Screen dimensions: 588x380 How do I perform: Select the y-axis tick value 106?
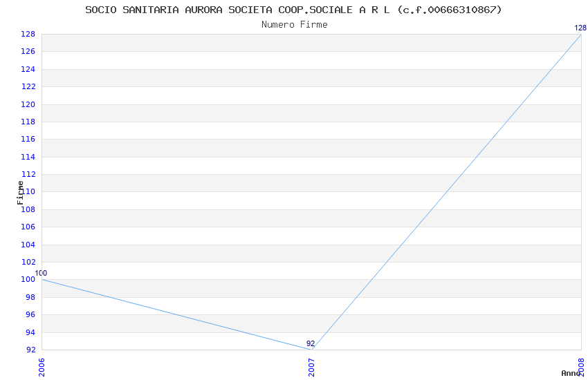[x=28, y=227]
